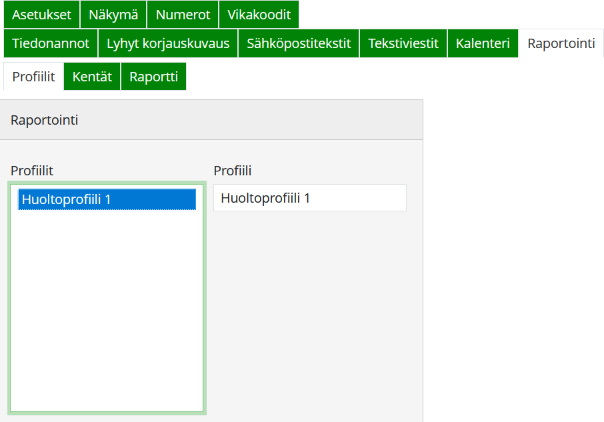Click the Raportointi panel header bar
This screenshot has width=604, height=422.
(212, 120)
